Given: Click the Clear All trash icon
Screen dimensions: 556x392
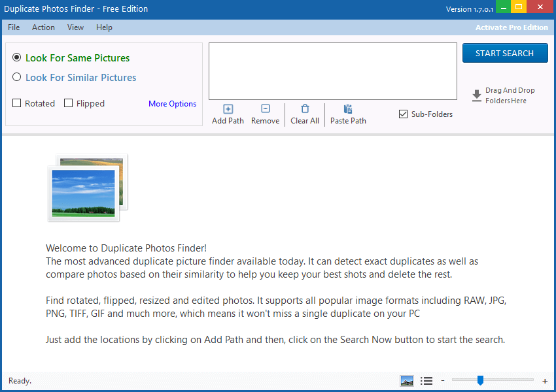Looking at the screenshot, I should pos(305,110).
